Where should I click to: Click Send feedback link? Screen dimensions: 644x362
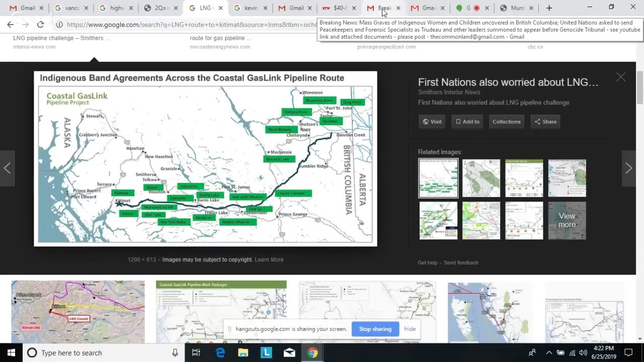coord(461,262)
